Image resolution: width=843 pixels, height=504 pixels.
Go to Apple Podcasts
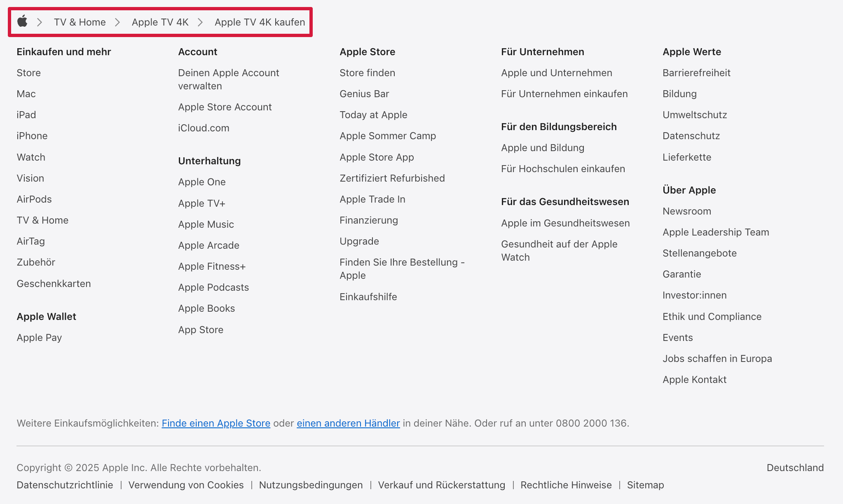click(214, 287)
